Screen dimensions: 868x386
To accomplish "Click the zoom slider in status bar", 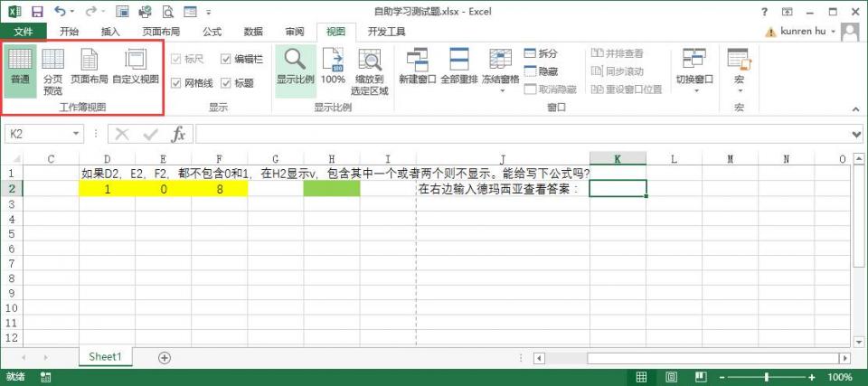I will [x=767, y=377].
